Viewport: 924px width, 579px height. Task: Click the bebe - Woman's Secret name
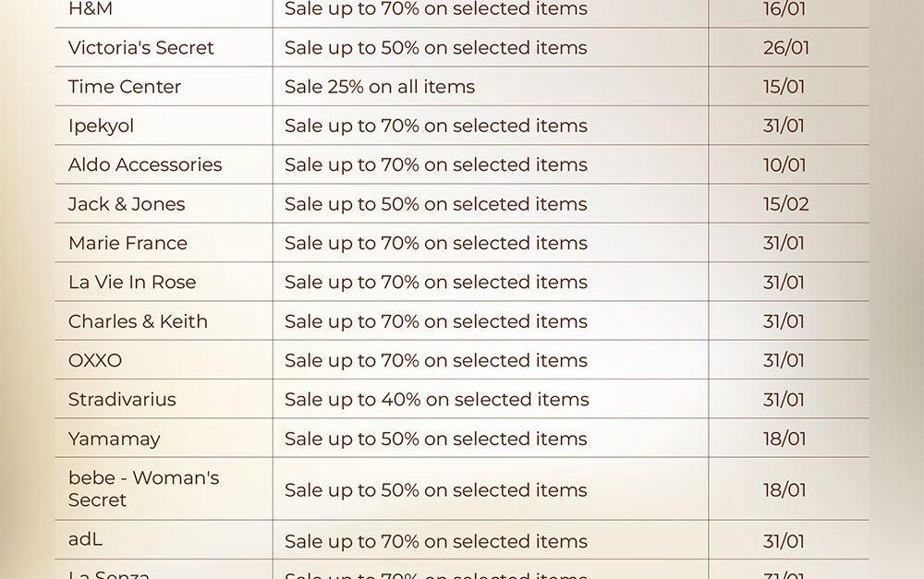142,489
